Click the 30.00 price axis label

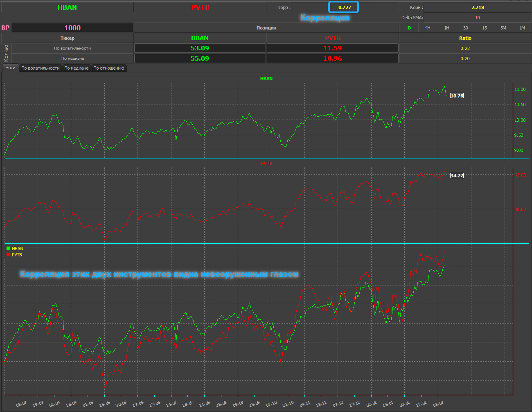[x=520, y=209]
